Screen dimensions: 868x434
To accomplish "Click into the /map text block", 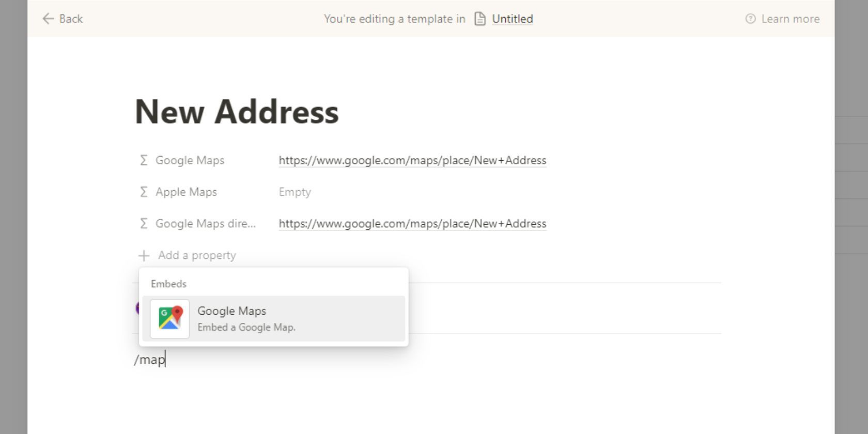I will click(150, 360).
